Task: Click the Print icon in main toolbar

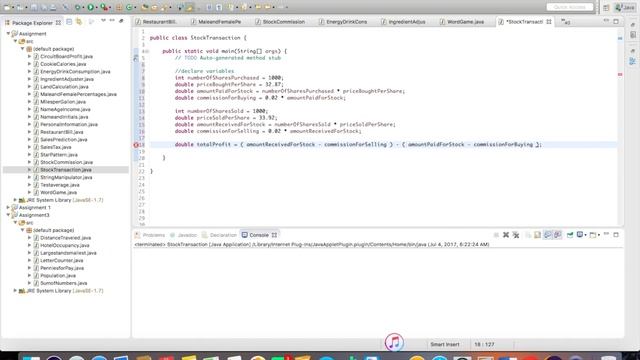Action: (x=53, y=7)
